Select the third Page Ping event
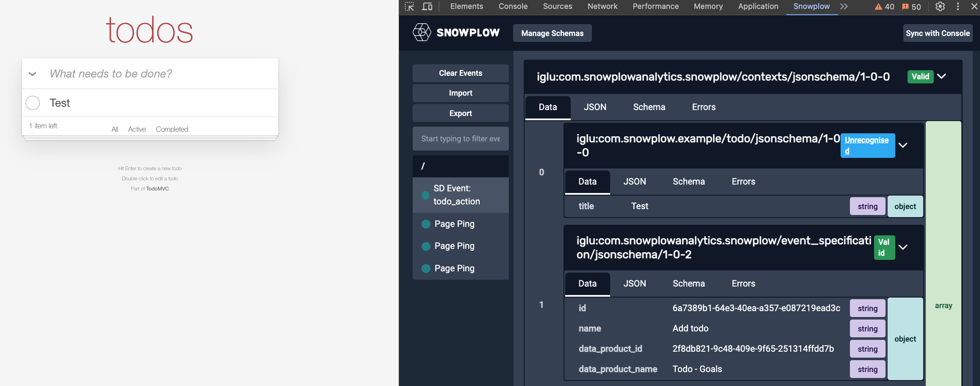This screenshot has width=980, height=386. [x=461, y=268]
